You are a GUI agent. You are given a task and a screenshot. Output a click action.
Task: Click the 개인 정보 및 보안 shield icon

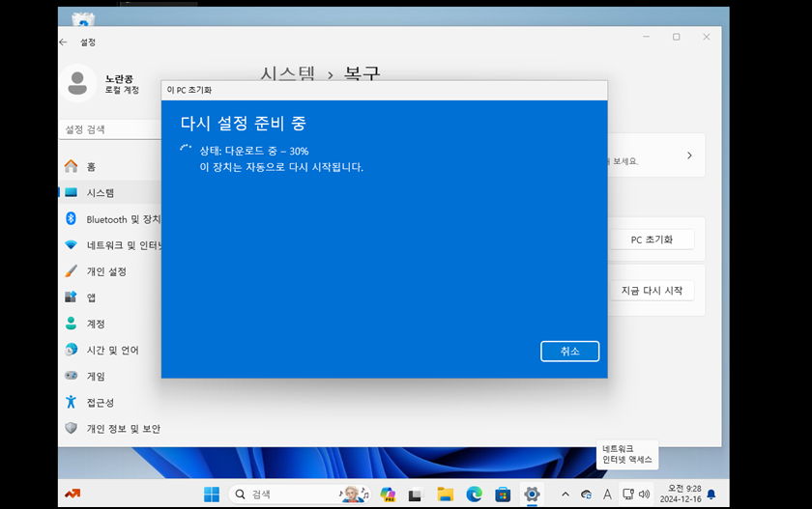coord(71,428)
